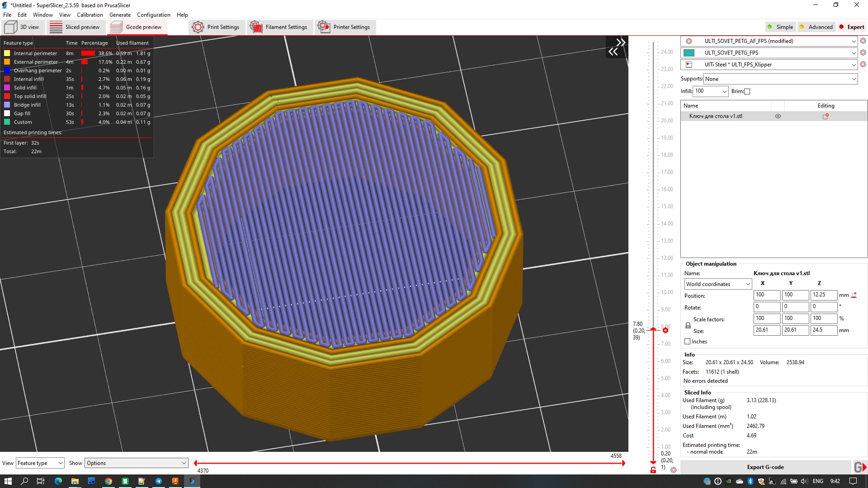Switch to the 3D view tab
The image size is (868, 488).
(22, 27)
